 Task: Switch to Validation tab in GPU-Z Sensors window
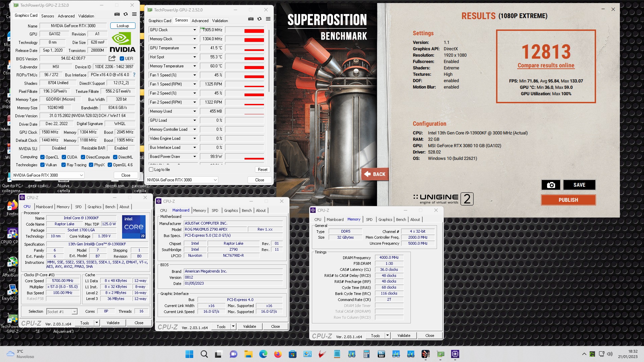220,21
